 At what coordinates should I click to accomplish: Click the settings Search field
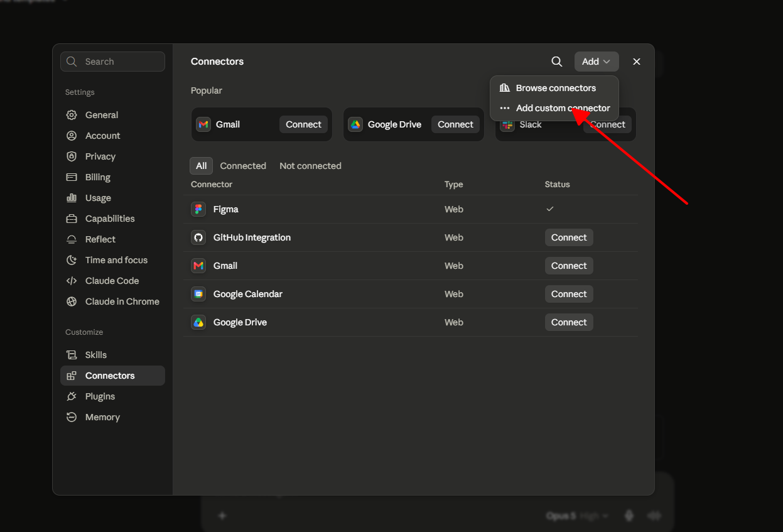[113, 62]
